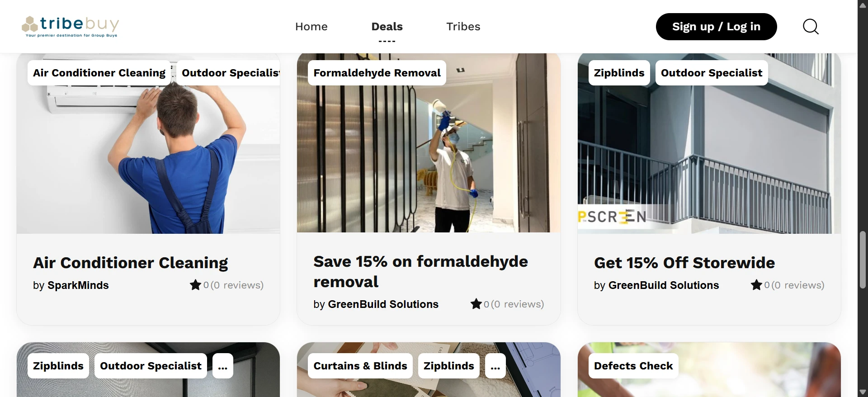Open the Air Conditioner Cleaning deal title
Viewport: 868px width, 397px height.
tap(131, 263)
